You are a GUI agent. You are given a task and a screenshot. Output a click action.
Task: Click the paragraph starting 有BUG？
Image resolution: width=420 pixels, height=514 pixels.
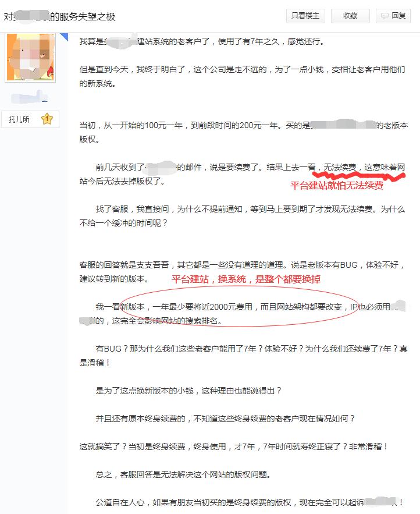point(243,356)
